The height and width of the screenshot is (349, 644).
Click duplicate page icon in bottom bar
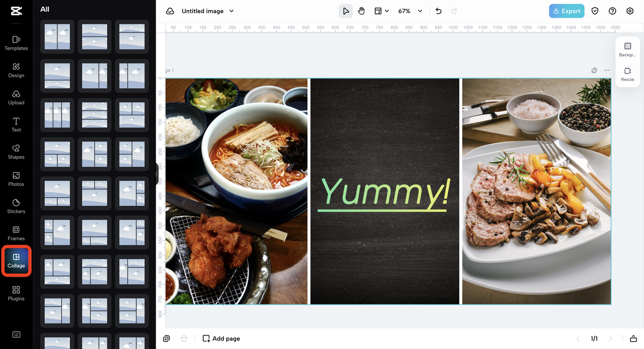[x=167, y=338]
